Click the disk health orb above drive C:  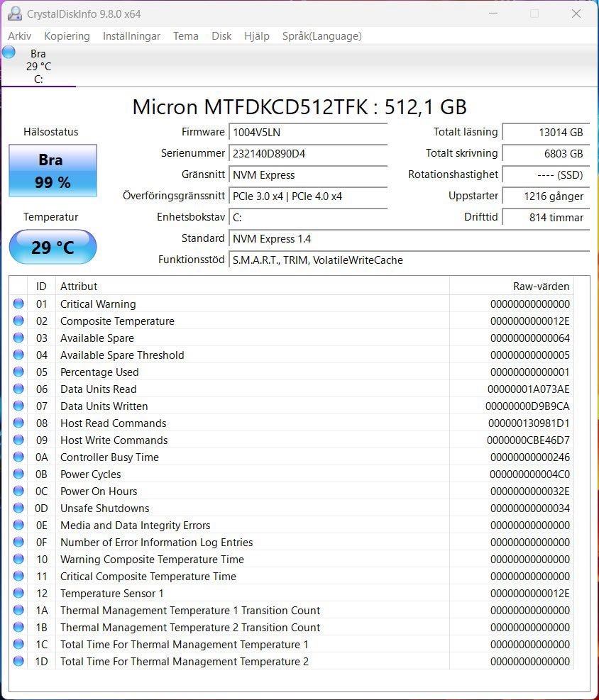[9, 52]
